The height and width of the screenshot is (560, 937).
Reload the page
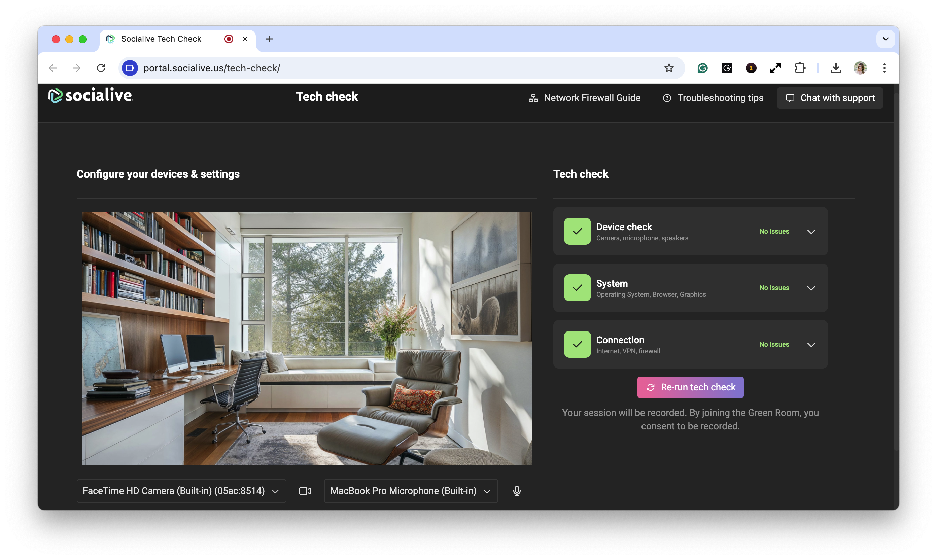point(101,68)
